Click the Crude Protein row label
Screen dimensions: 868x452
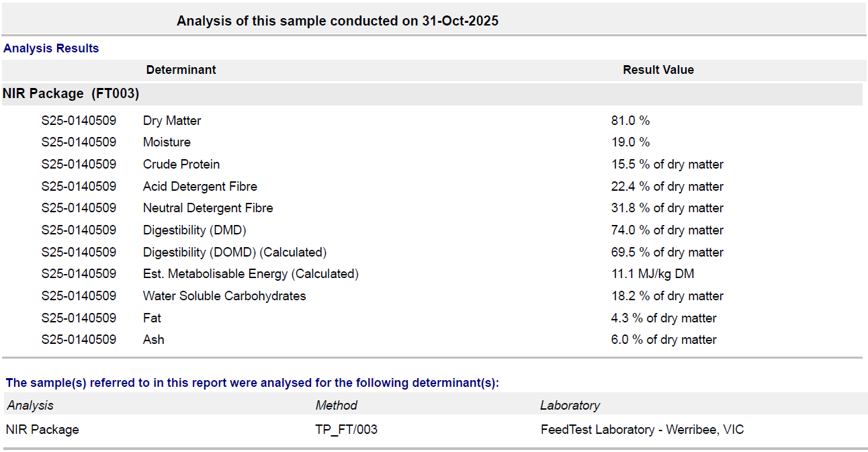[x=181, y=165]
